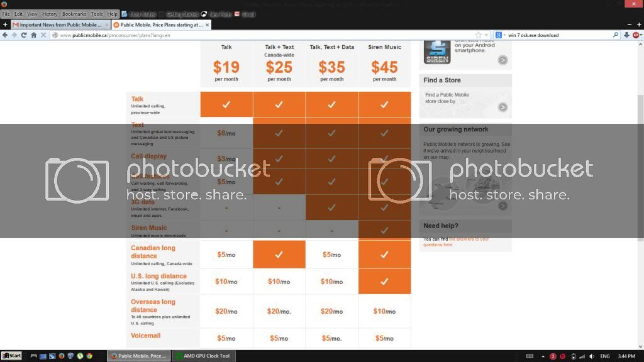The height and width of the screenshot is (362, 644).
Task: Click the Talk feature row label
Action: click(x=137, y=99)
